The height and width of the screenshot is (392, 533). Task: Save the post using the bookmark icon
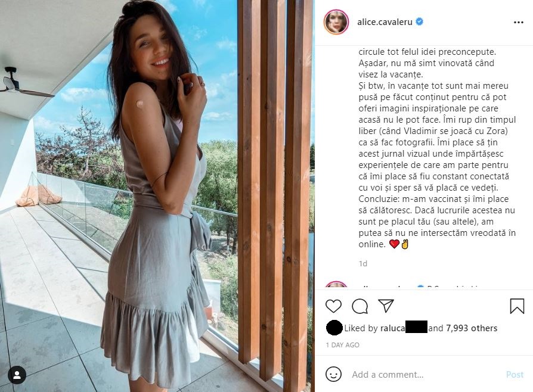tap(517, 306)
